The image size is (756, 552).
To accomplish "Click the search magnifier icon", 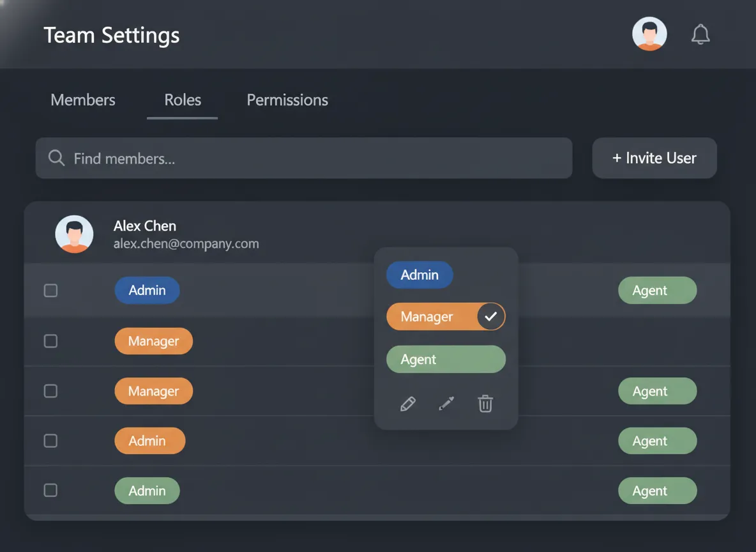I will (57, 158).
